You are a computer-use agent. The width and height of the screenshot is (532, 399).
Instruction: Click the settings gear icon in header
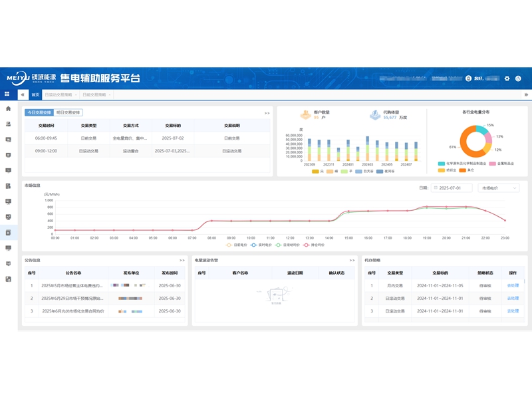point(507,78)
